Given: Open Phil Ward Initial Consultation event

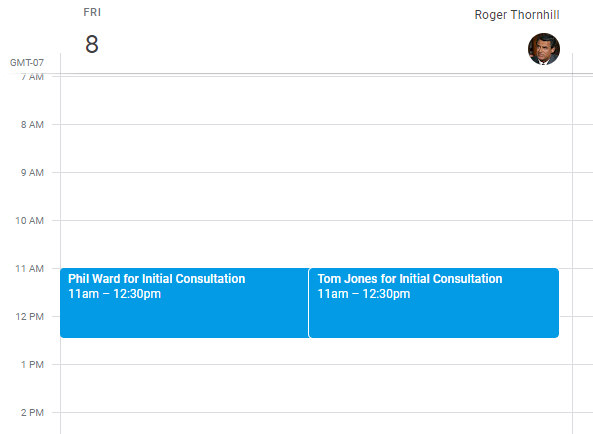Looking at the screenshot, I should coord(184,303).
